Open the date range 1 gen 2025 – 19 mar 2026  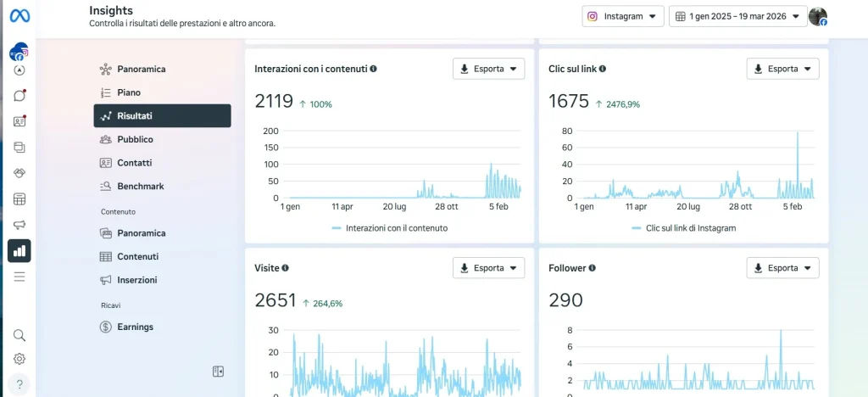[737, 17]
